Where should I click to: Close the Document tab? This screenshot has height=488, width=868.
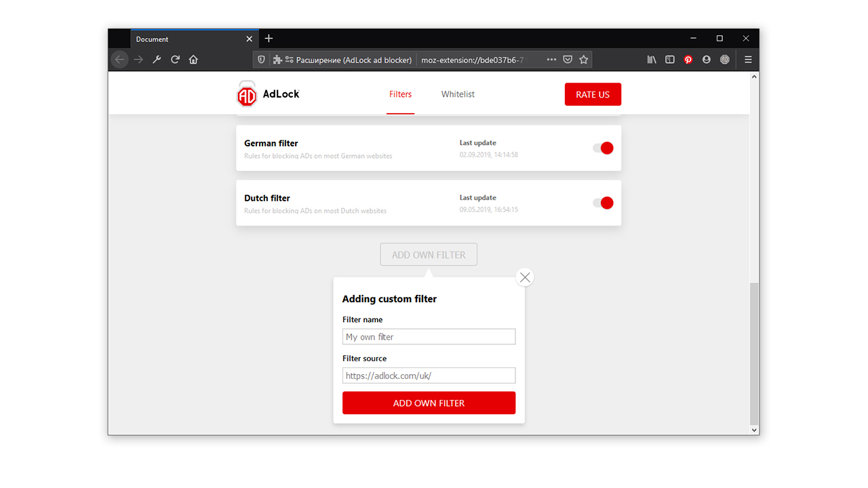(x=250, y=39)
